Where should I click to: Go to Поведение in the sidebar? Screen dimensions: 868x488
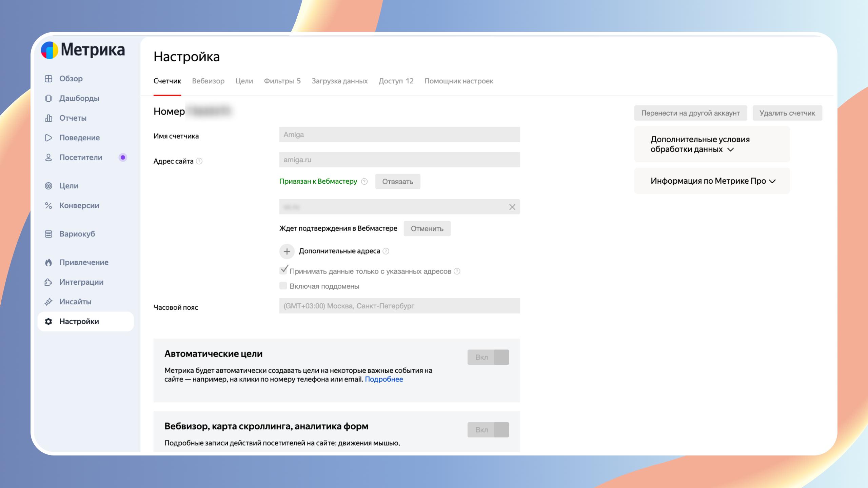point(80,138)
